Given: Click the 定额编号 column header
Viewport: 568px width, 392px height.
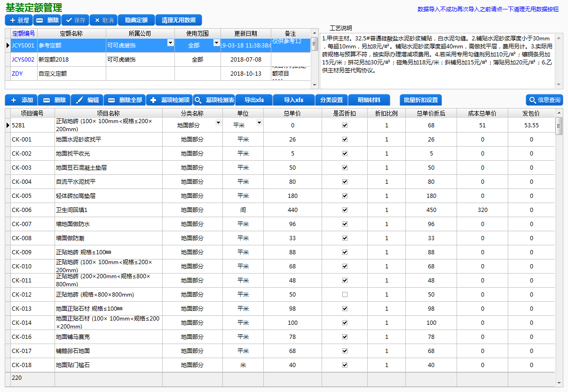Looking at the screenshot, I should click(x=24, y=34).
